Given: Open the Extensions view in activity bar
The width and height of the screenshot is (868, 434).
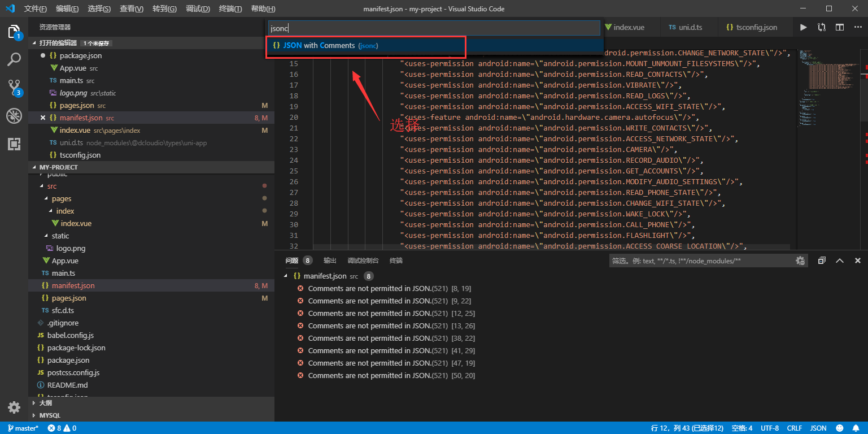Looking at the screenshot, I should point(14,144).
